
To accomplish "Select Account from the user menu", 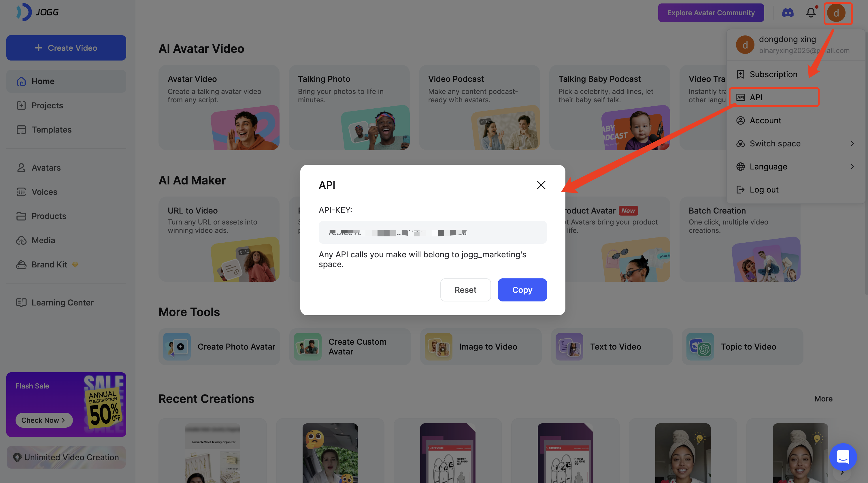I will coord(796,120).
